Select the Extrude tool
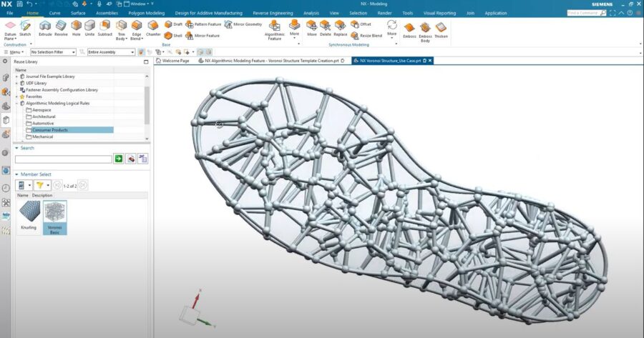Image resolution: width=644 pixels, height=338 pixels. tap(45, 27)
